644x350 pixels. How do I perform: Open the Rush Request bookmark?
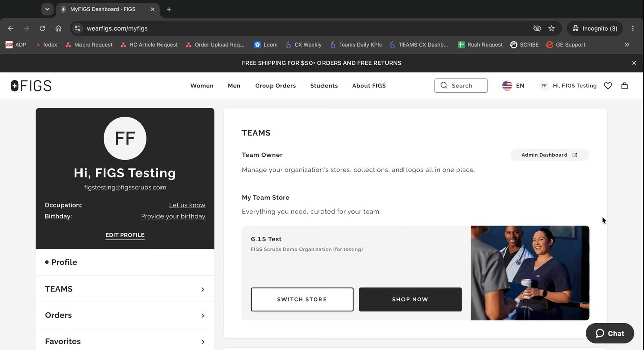coord(480,45)
